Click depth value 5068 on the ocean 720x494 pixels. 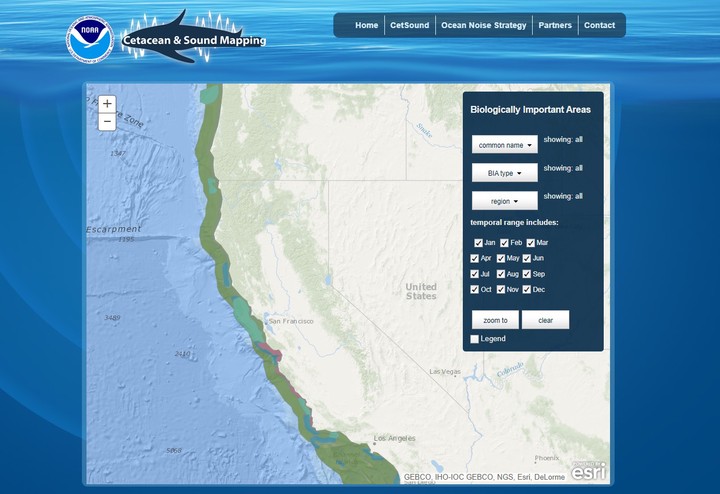(174, 451)
